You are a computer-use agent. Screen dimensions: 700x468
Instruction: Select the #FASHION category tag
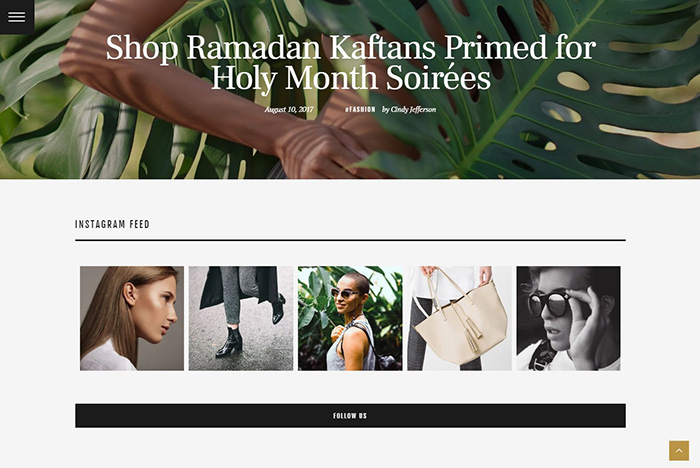point(360,109)
